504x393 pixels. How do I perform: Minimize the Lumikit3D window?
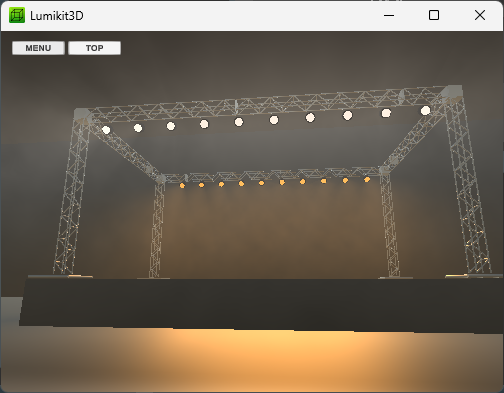pos(389,15)
